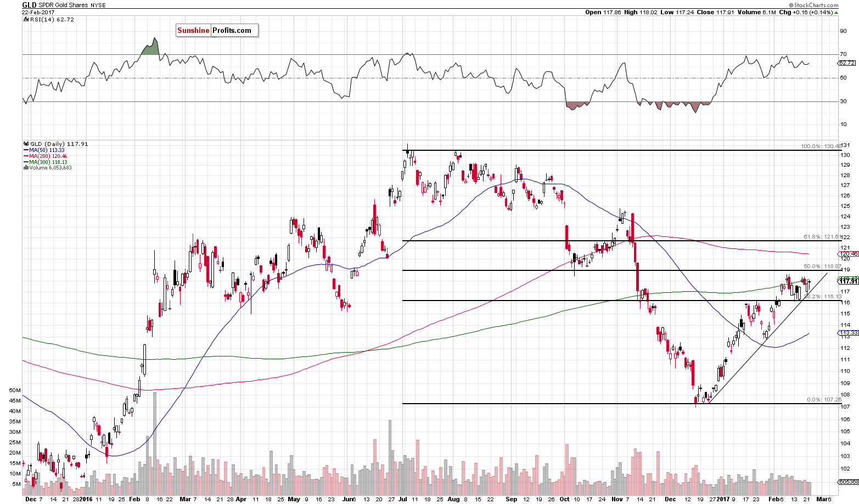Screen dimensions: 859x504
Task: Click the RSI indicator icon in legend
Action: coord(25,19)
